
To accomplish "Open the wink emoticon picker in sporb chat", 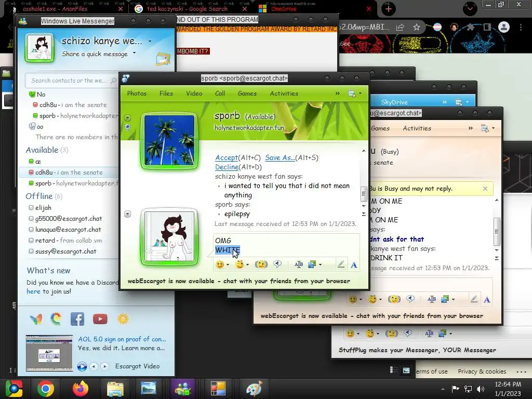I will click(x=240, y=264).
